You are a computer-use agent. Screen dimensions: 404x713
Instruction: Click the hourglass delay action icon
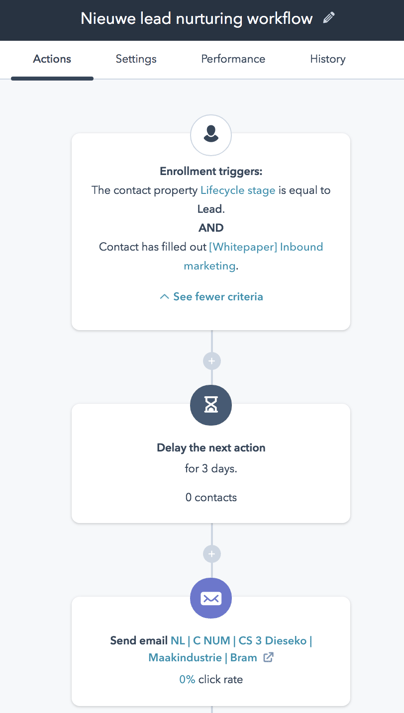point(211,405)
